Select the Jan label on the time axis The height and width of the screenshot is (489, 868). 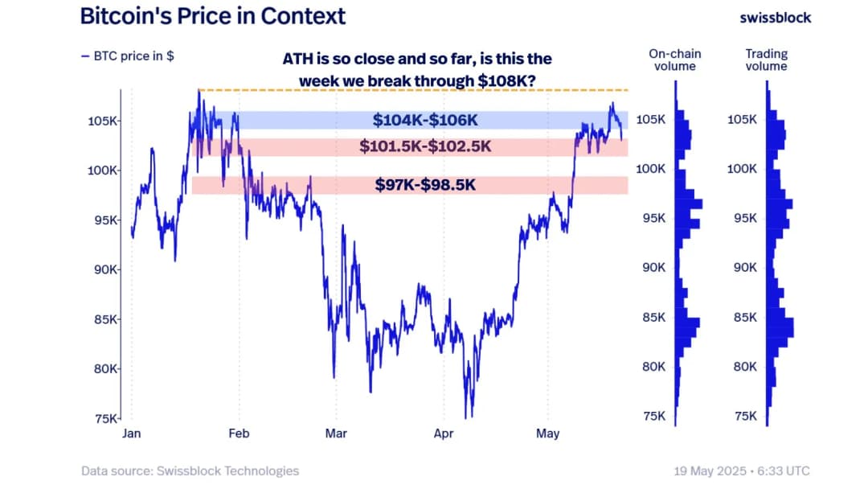pos(131,434)
